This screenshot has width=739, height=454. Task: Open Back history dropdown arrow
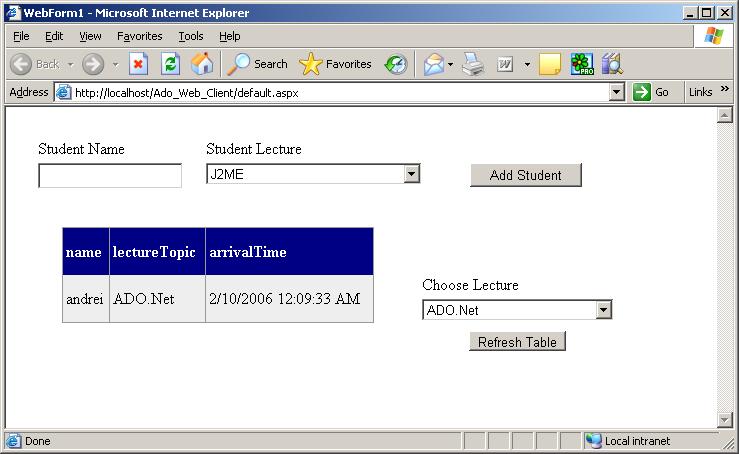(x=71, y=64)
